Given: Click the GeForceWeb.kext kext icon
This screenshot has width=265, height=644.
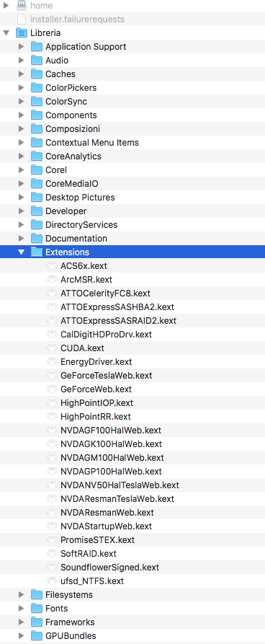Looking at the screenshot, I should pos(52,389).
